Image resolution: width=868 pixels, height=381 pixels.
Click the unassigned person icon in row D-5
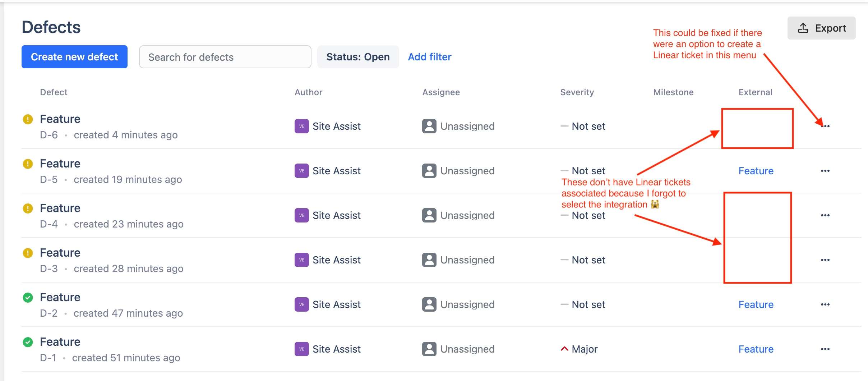(x=429, y=171)
